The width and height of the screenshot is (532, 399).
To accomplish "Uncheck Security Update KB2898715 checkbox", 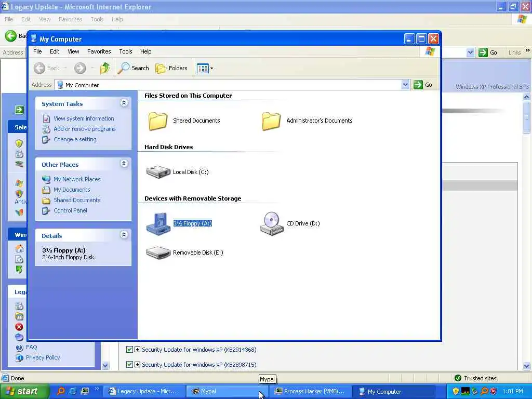I will [x=129, y=365].
